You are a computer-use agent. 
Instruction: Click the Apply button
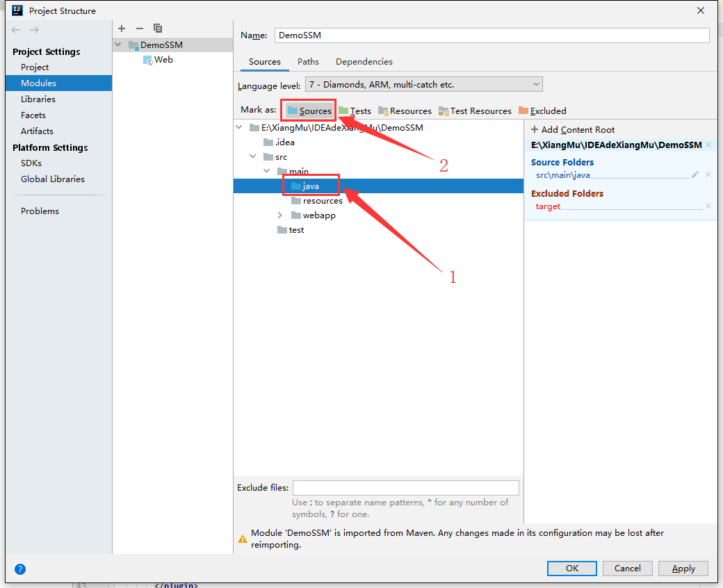(683, 568)
